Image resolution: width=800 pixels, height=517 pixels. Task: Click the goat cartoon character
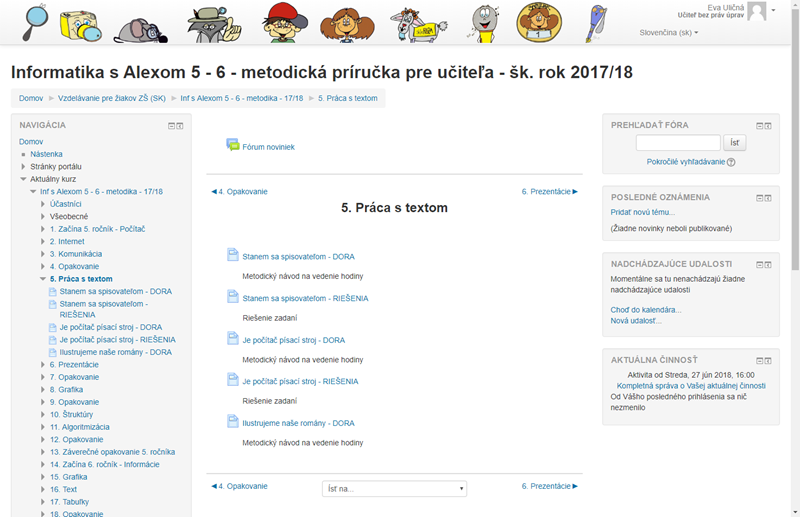pos(418,25)
